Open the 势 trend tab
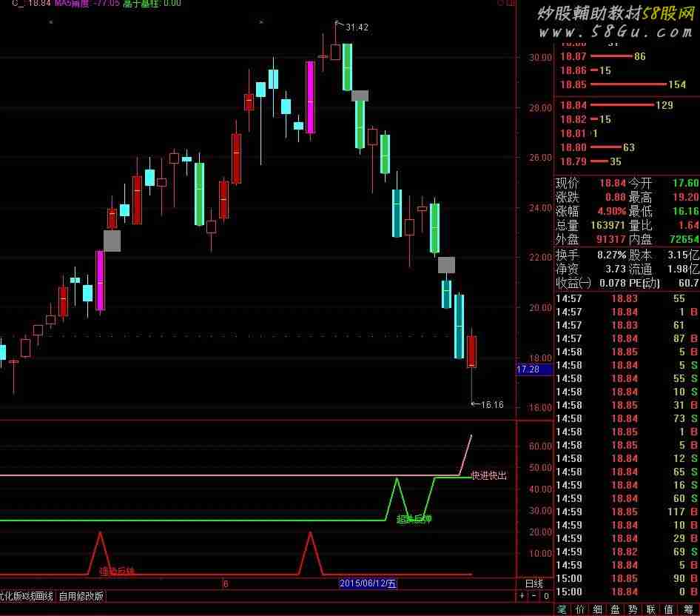Viewport: 700px width, 616px height. pos(633,609)
